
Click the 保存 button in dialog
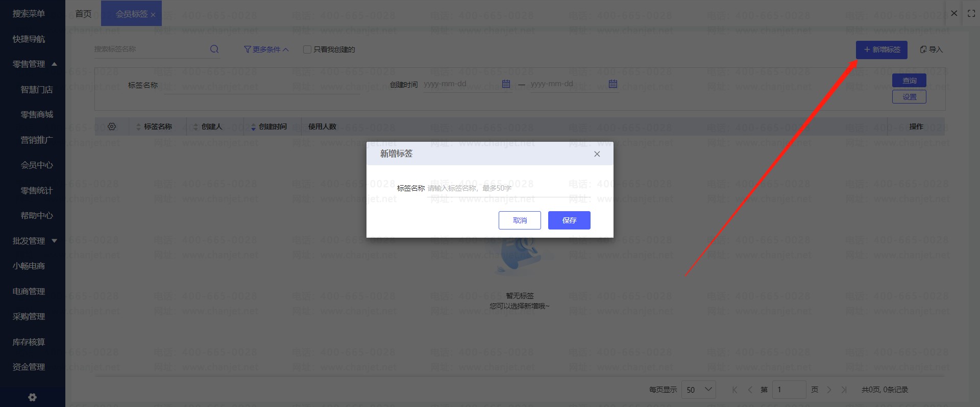(x=569, y=220)
